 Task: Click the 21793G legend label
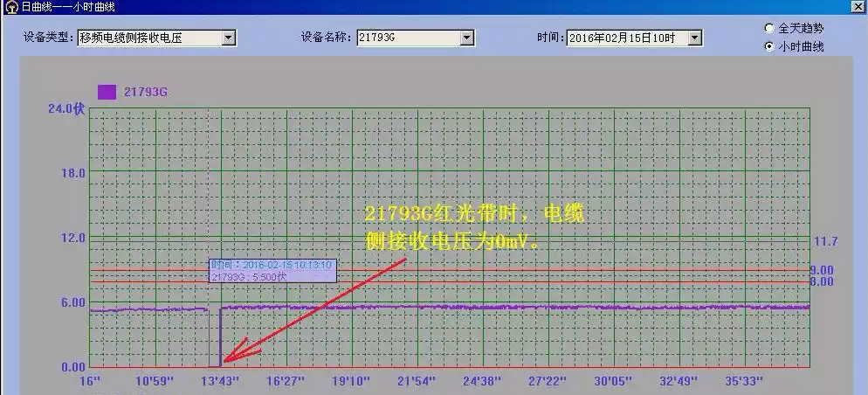coord(146,92)
